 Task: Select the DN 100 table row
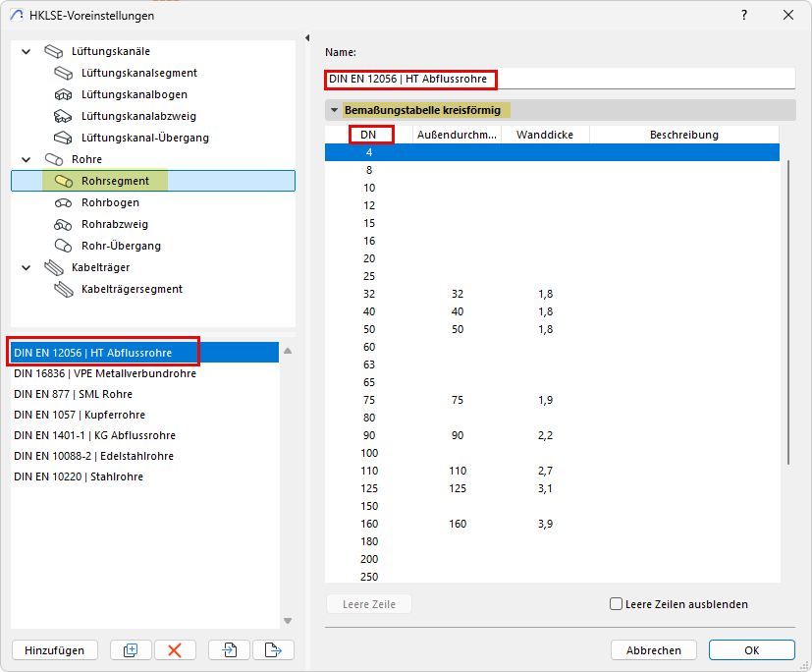[552, 453]
